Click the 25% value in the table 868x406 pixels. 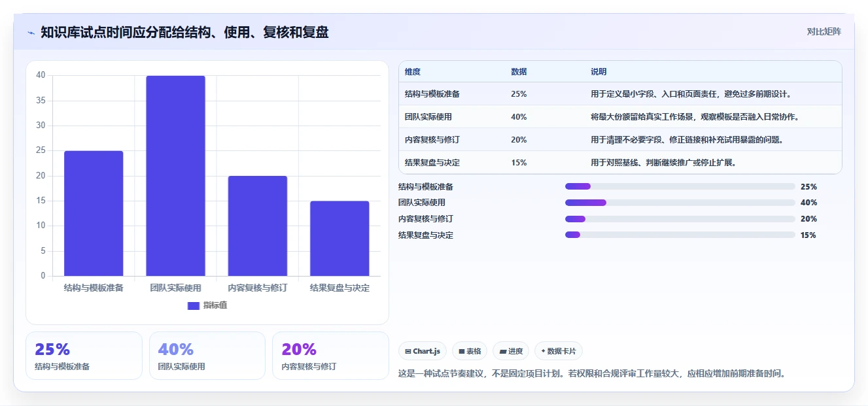click(x=519, y=94)
